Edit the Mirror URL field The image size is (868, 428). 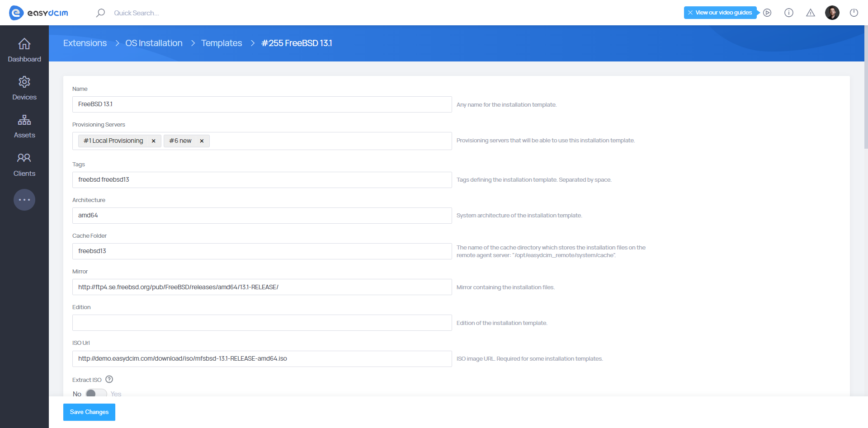262,287
